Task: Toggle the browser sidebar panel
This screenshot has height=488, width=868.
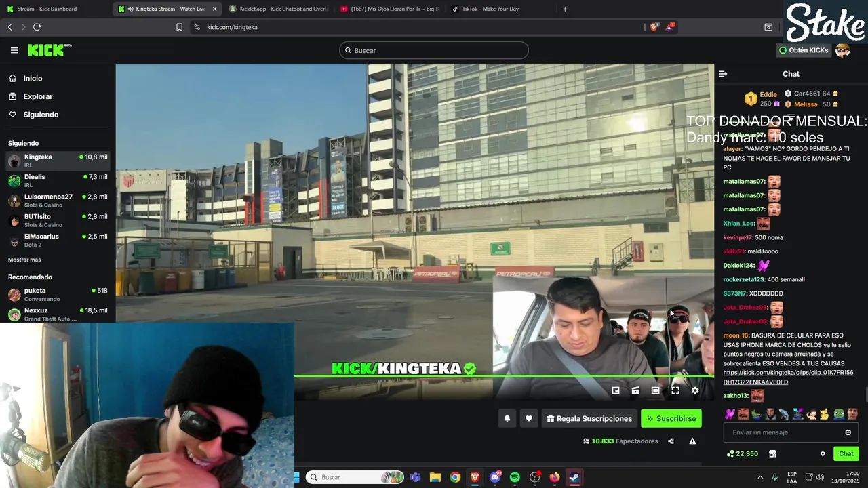Action: 768,27
